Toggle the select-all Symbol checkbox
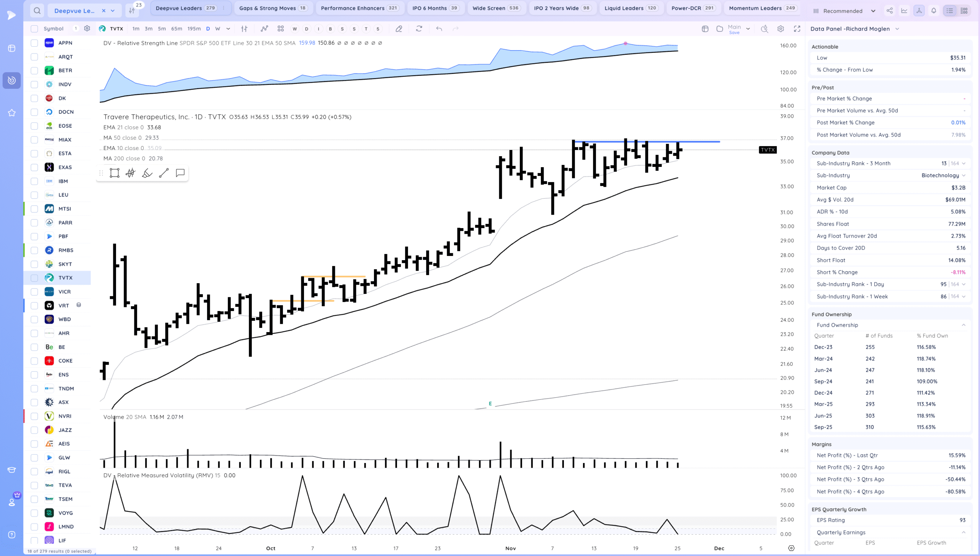Image resolution: width=980 pixels, height=556 pixels. [x=34, y=29]
